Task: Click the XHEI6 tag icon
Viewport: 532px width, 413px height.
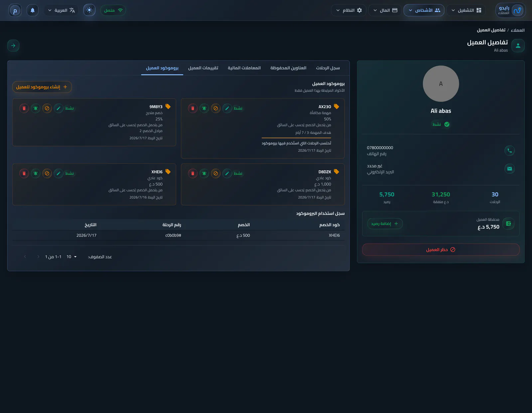Action: coord(168,172)
